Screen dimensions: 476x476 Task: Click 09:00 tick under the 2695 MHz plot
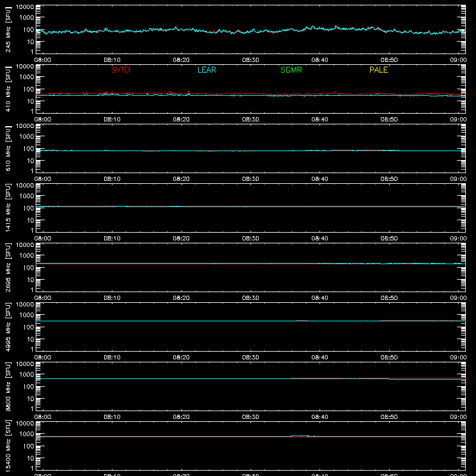(458, 298)
